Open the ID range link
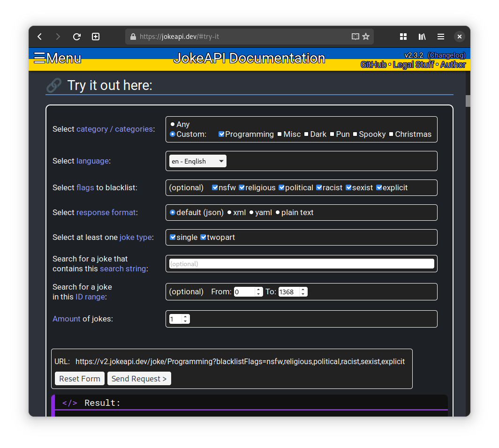Image resolution: width=499 pixels, height=448 pixels. click(90, 297)
